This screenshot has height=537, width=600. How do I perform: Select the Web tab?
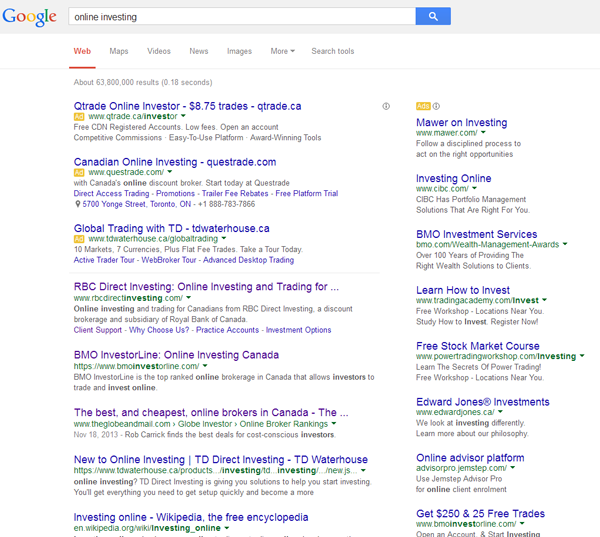pyautogui.click(x=82, y=51)
